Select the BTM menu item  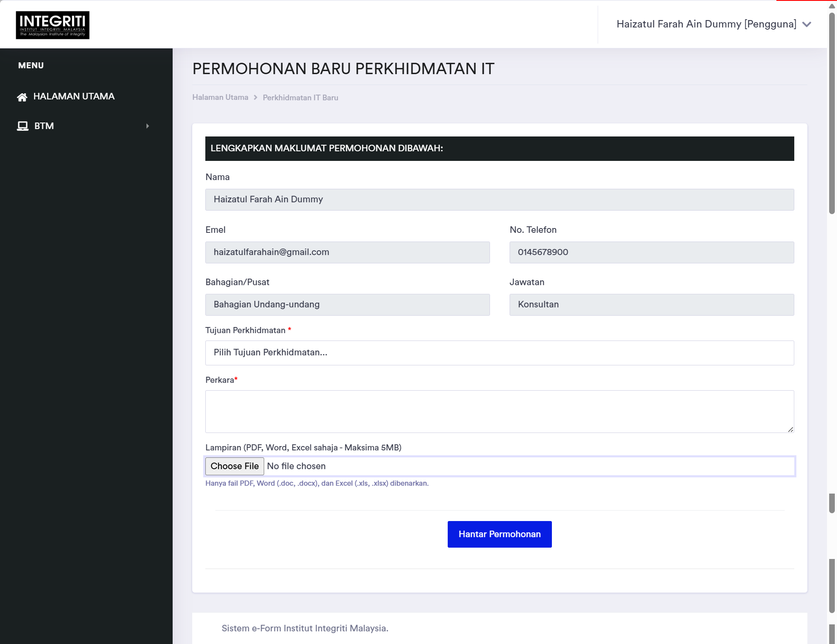coord(44,126)
